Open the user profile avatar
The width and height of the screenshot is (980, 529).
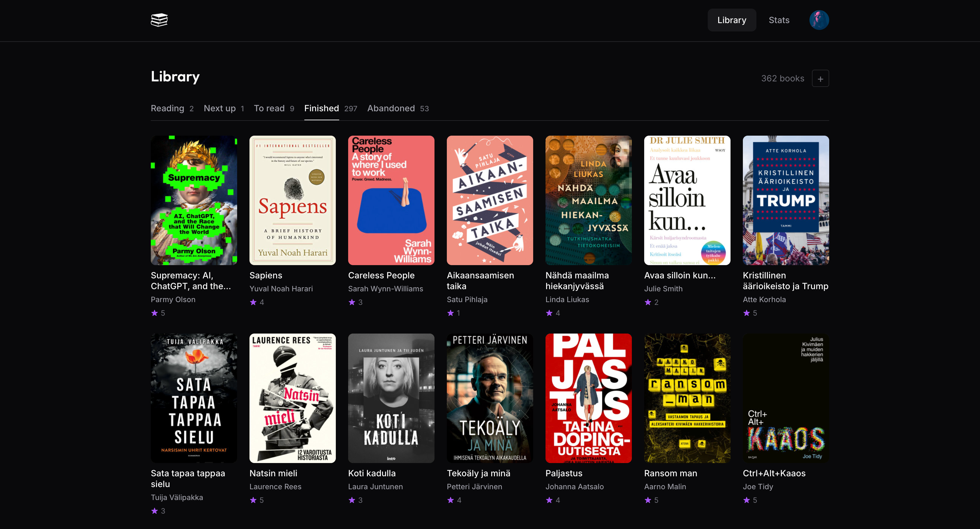[x=819, y=20]
